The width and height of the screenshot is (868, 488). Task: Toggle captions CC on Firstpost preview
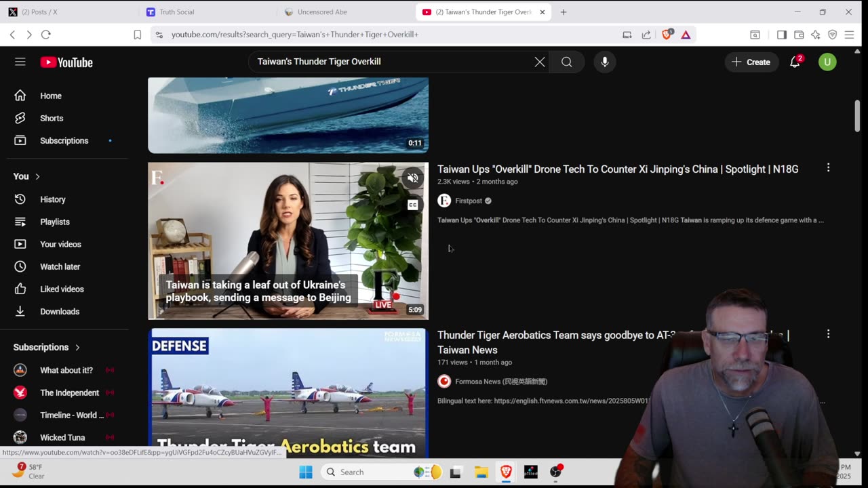(412, 205)
